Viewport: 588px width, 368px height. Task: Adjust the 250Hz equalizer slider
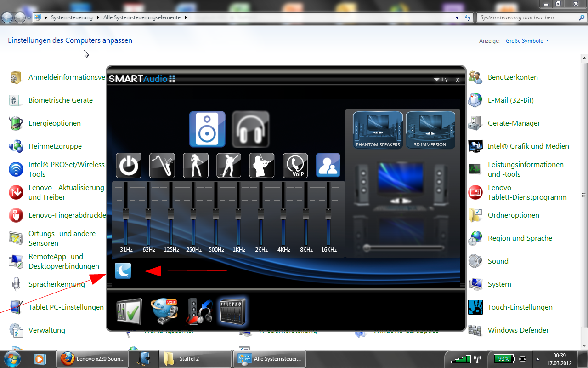pos(193,213)
